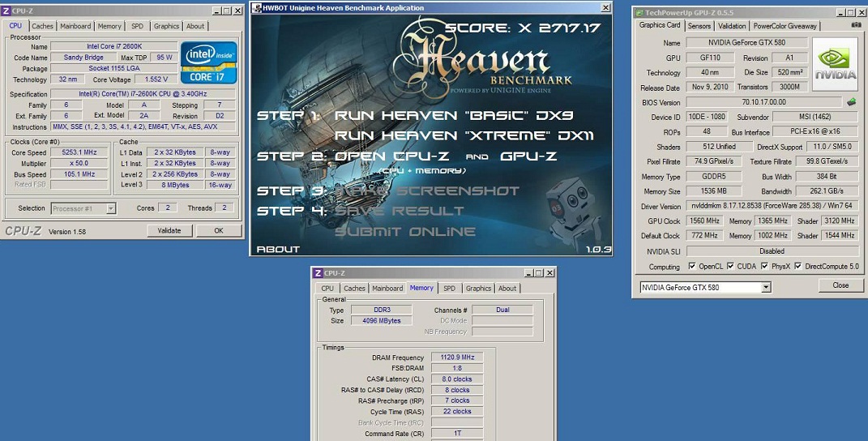Screen dimensions: 868x441
Task: Toggle the OpenCL checkbox
Action: (x=691, y=266)
